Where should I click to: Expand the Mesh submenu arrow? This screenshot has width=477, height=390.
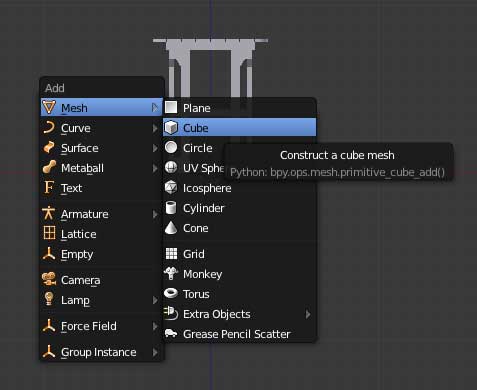pyautogui.click(x=155, y=108)
